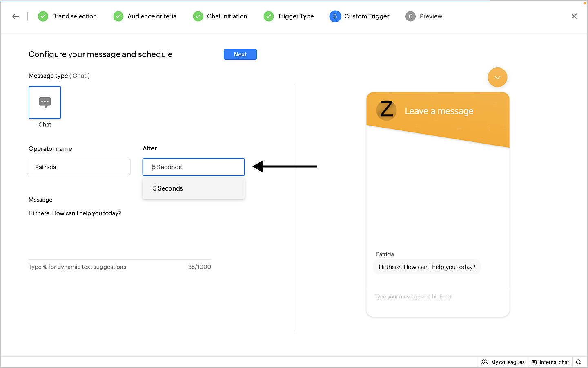Click the step 6 number badge
This screenshot has width=588, height=368.
[x=410, y=16]
